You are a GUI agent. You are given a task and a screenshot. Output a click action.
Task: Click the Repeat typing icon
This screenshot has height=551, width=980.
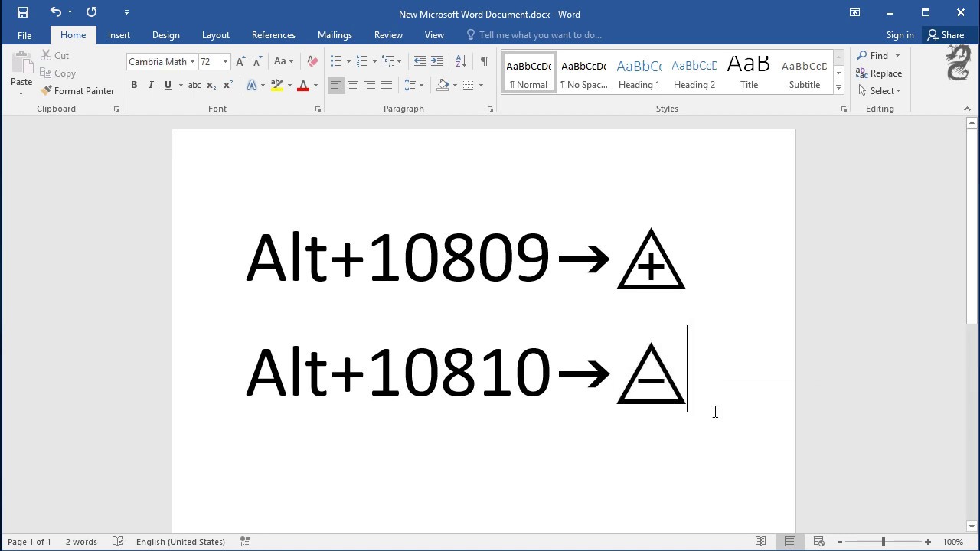[x=92, y=12]
